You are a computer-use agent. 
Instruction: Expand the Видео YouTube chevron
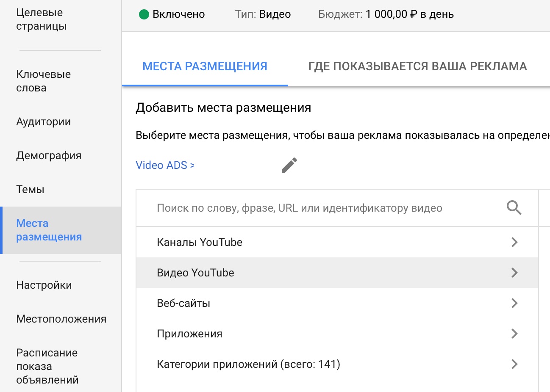(x=514, y=273)
